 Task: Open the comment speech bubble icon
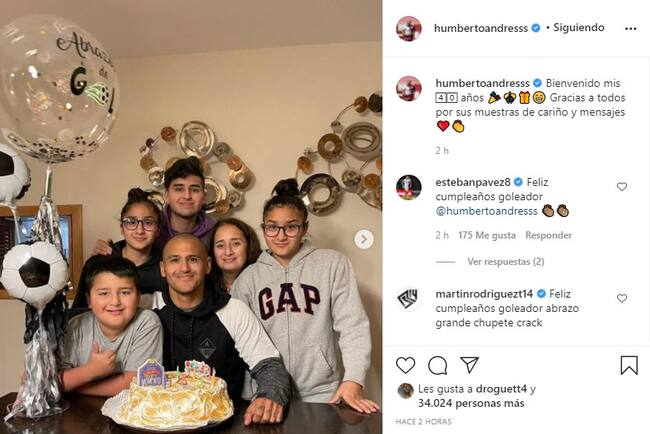pos(437,366)
